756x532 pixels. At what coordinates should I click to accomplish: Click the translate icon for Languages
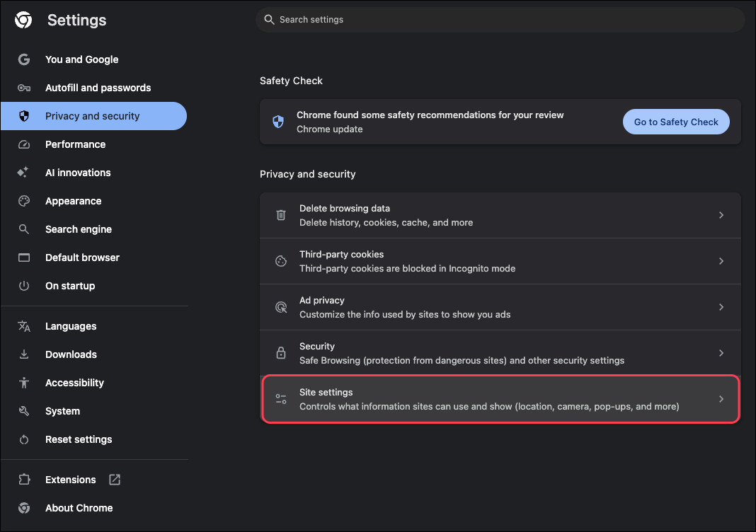(x=23, y=326)
